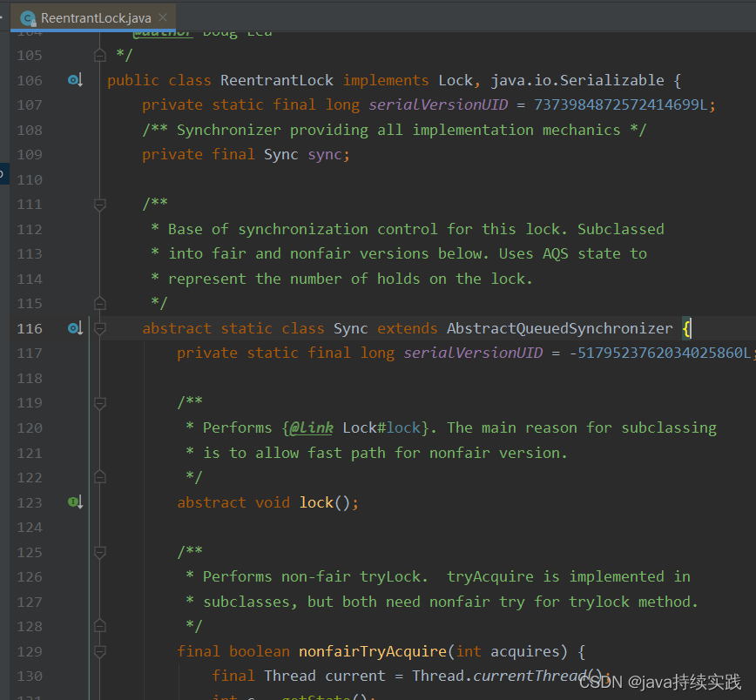
Task: Click the lock() method declaration on line 123
Action: pos(316,502)
